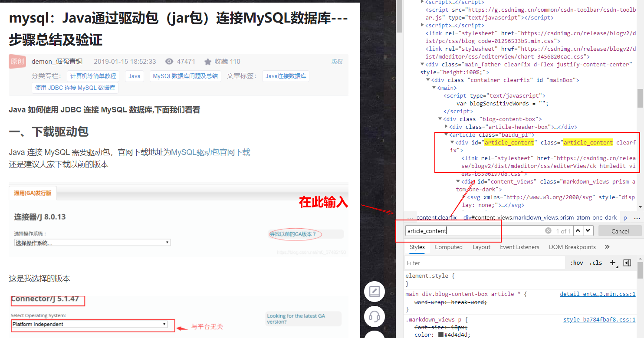This screenshot has height=338, width=644.
Task: Open the headset customer-service floating icon
Action: pos(374,317)
